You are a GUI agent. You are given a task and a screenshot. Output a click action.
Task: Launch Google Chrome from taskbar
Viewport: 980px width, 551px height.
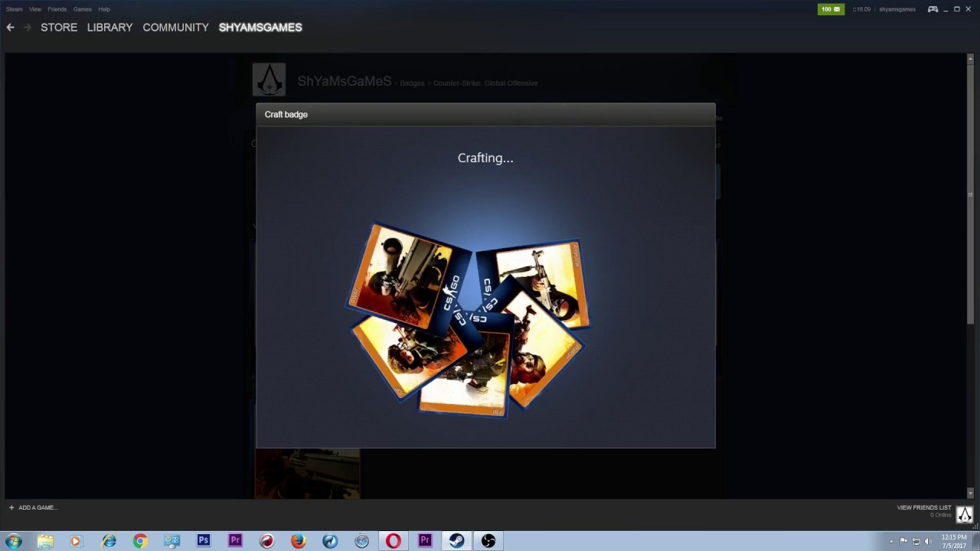pos(140,541)
